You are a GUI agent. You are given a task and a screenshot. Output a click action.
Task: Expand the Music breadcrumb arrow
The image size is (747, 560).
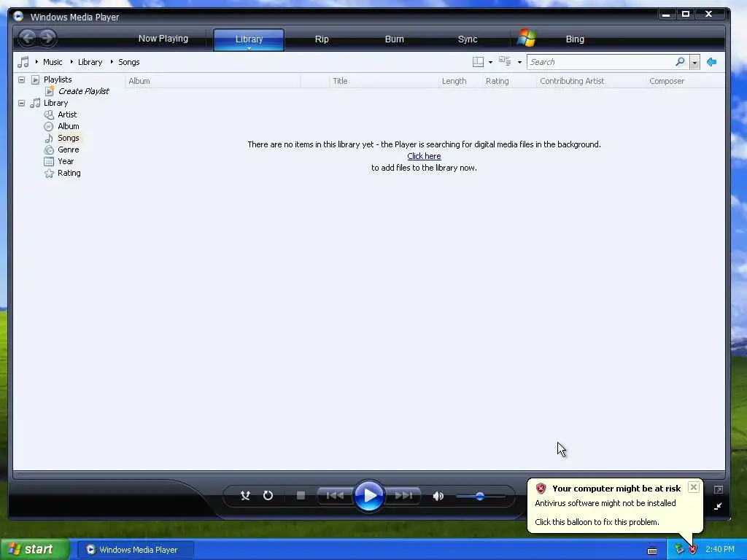click(36, 61)
